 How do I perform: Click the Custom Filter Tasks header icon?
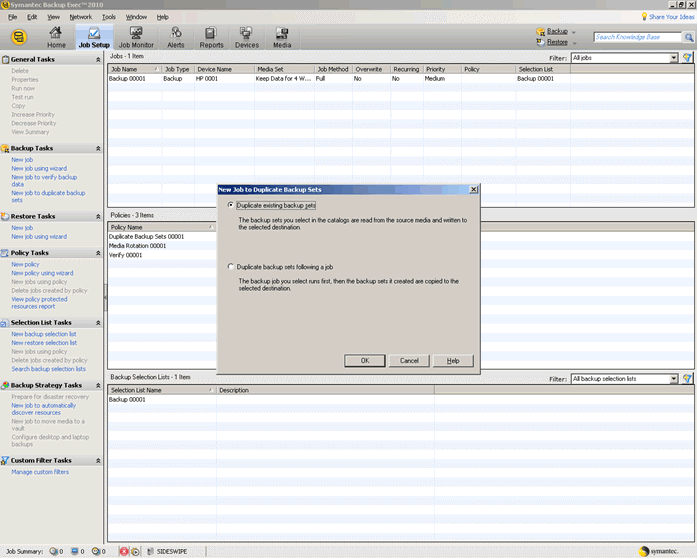tap(5, 461)
